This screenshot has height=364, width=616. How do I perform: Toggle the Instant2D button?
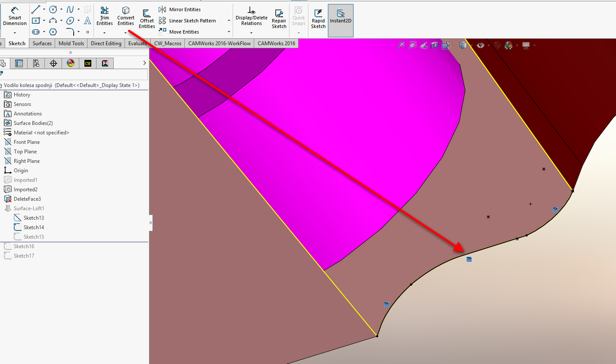click(x=340, y=17)
